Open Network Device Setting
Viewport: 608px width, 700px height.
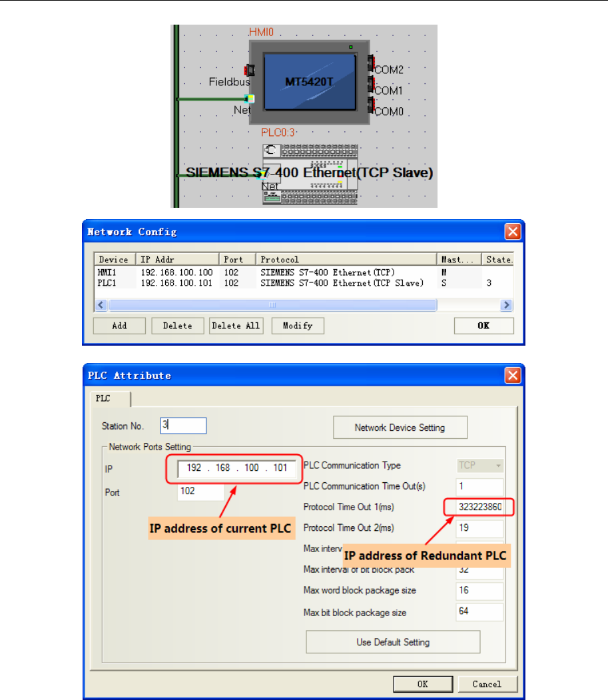pyautogui.click(x=400, y=427)
